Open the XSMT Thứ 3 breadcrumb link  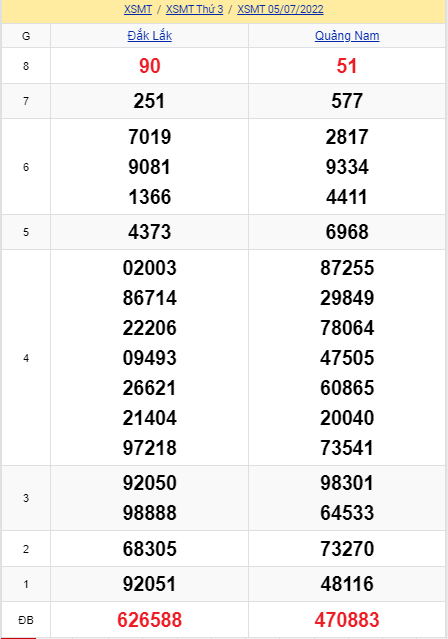(x=194, y=9)
